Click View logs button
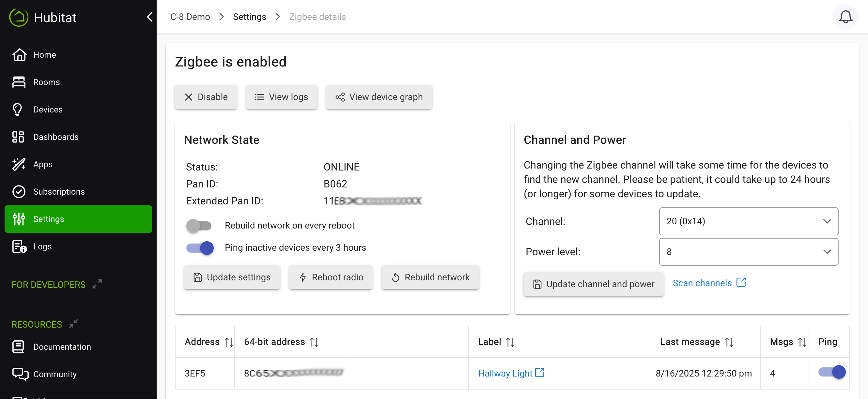Viewport: 868px width, 399px height. [281, 97]
